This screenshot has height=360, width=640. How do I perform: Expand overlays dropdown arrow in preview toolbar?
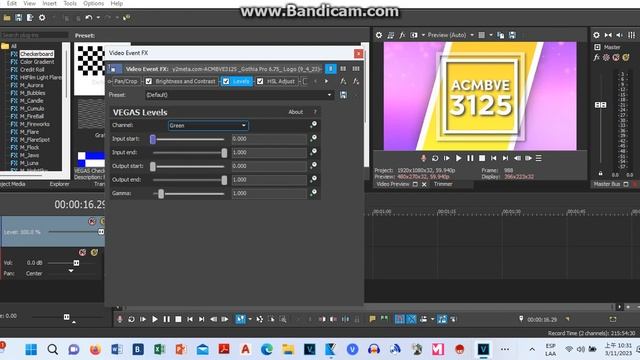(x=491, y=35)
